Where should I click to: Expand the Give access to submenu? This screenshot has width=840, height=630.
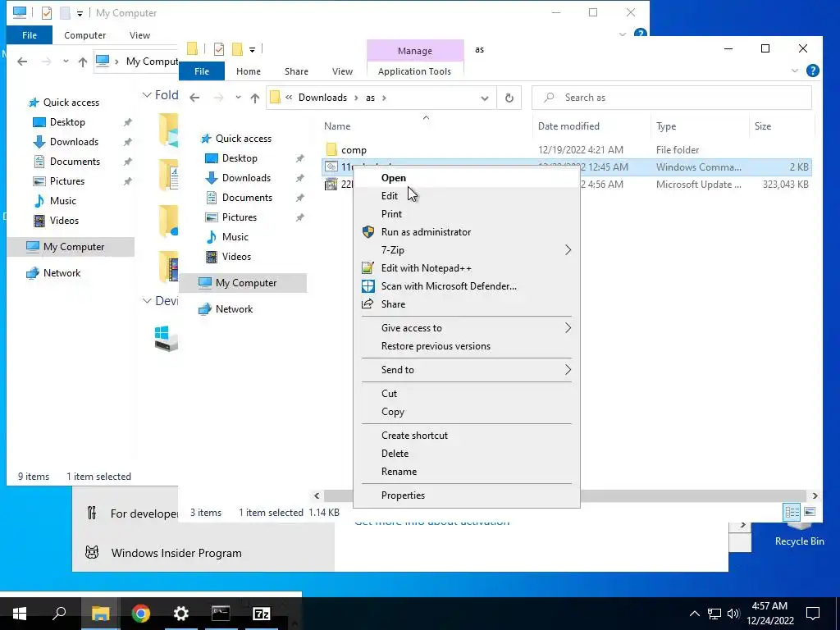point(467,328)
